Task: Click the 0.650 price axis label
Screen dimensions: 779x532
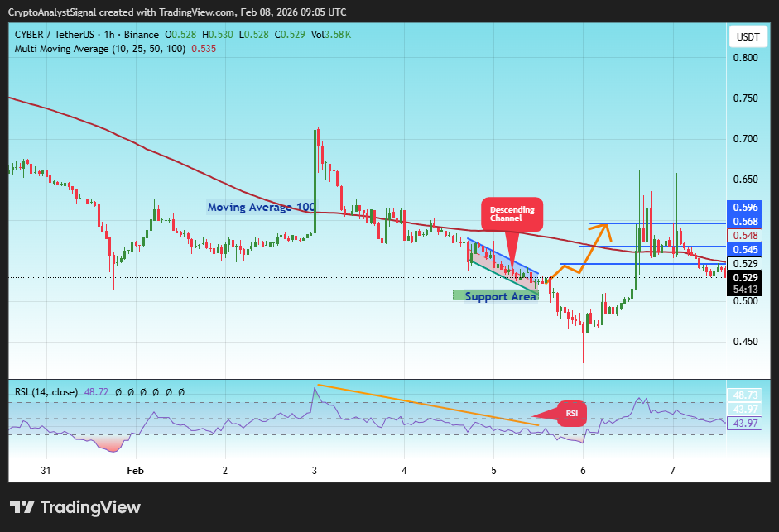Action: click(x=746, y=180)
